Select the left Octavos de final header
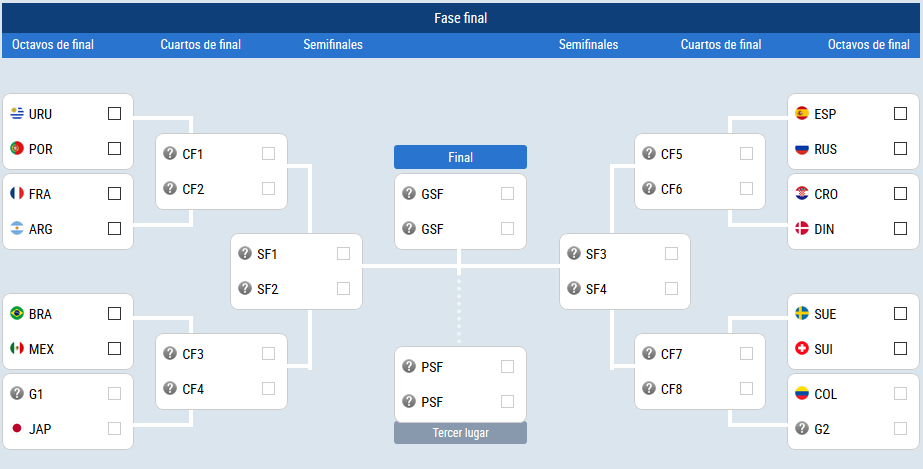This screenshot has width=923, height=469. (x=53, y=45)
